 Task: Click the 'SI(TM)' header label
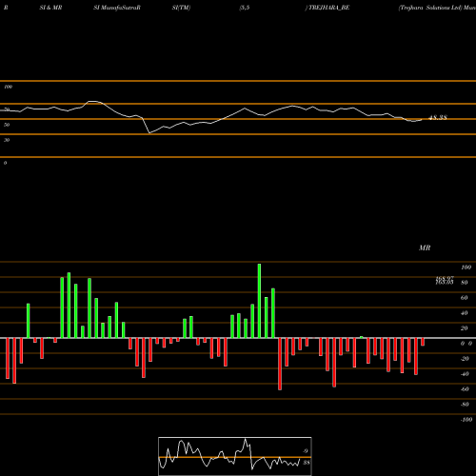click(181, 8)
